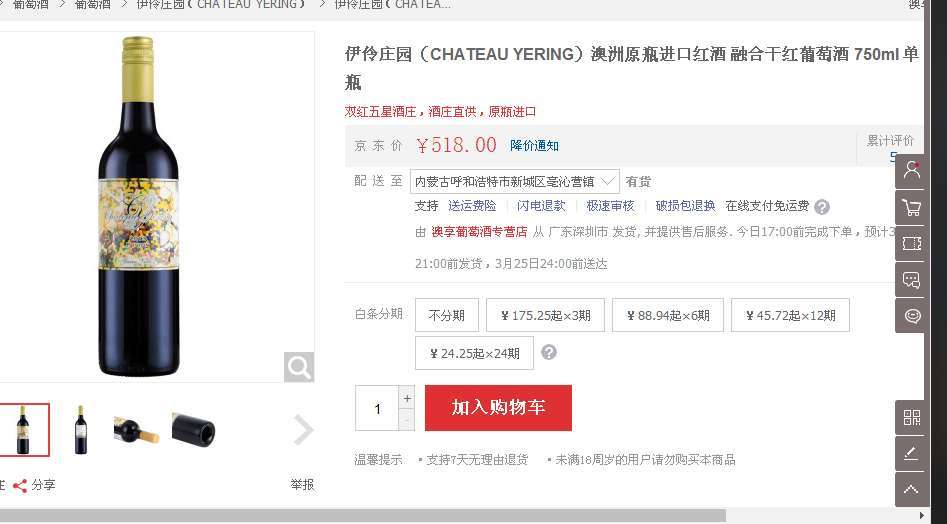947x524 pixels.
Task: Select the ¥45.72起×12期 installment option
Action: (790, 315)
